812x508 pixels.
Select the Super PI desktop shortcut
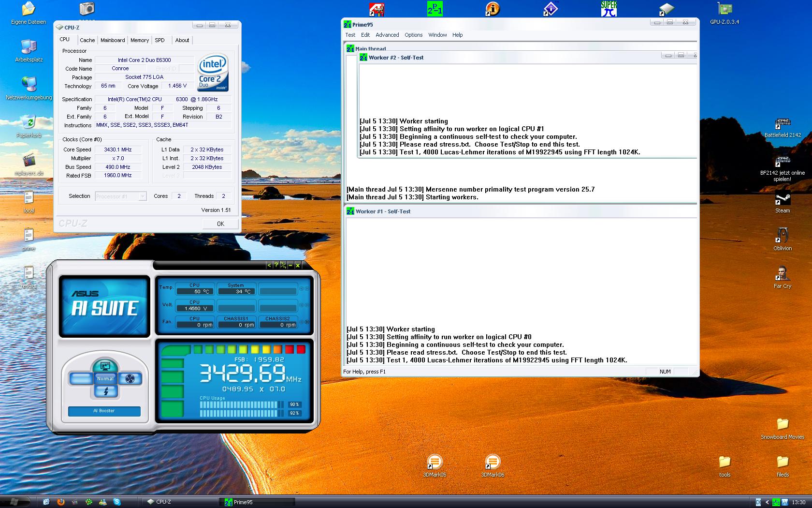point(609,9)
